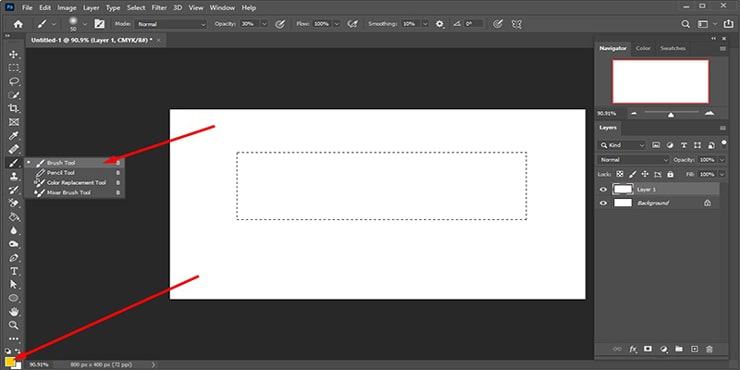This screenshot has height=370, width=740.
Task: Select the Move tool
Action: coord(14,55)
